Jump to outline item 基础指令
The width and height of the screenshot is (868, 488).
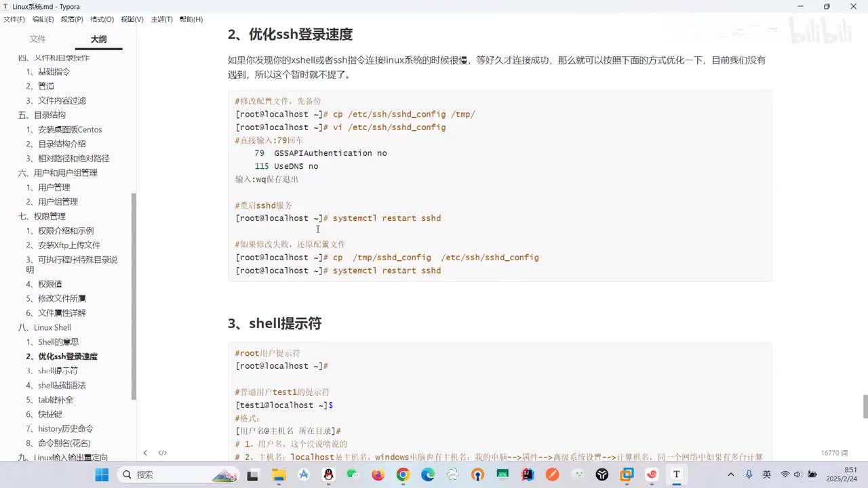(54, 71)
